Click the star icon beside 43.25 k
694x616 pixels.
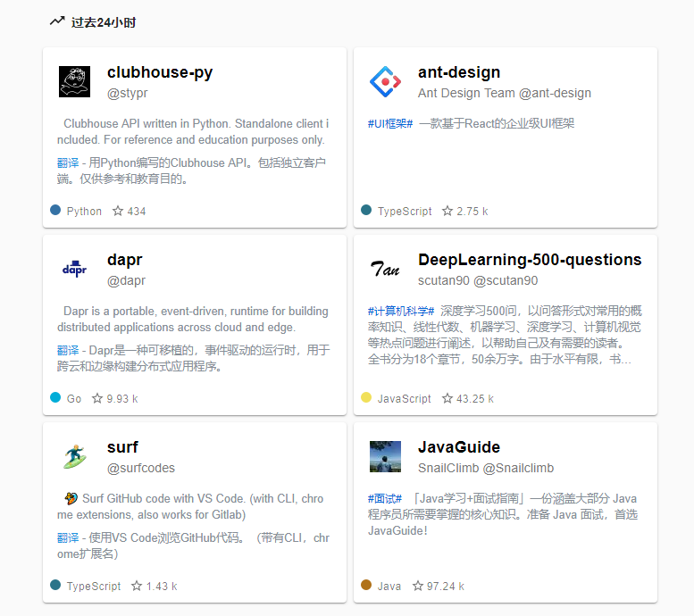click(x=447, y=398)
